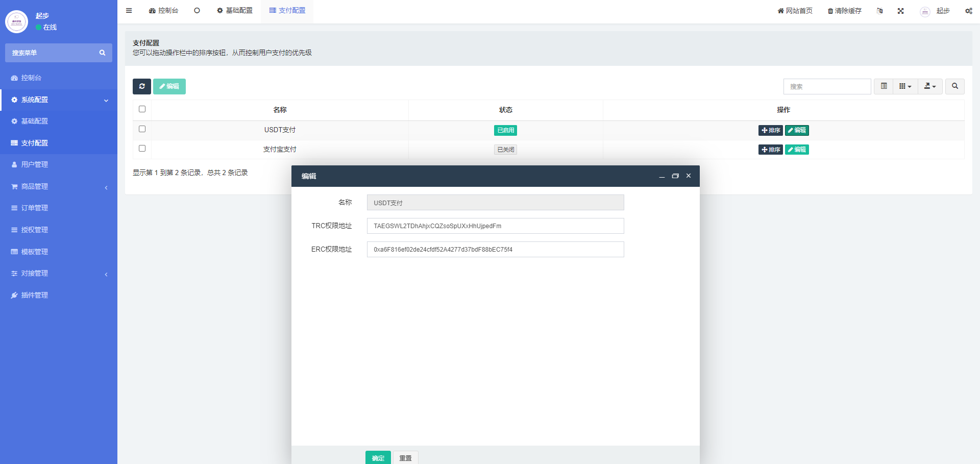Click the header user avatar 起步
The width and height of the screenshot is (980, 464).
925,11
